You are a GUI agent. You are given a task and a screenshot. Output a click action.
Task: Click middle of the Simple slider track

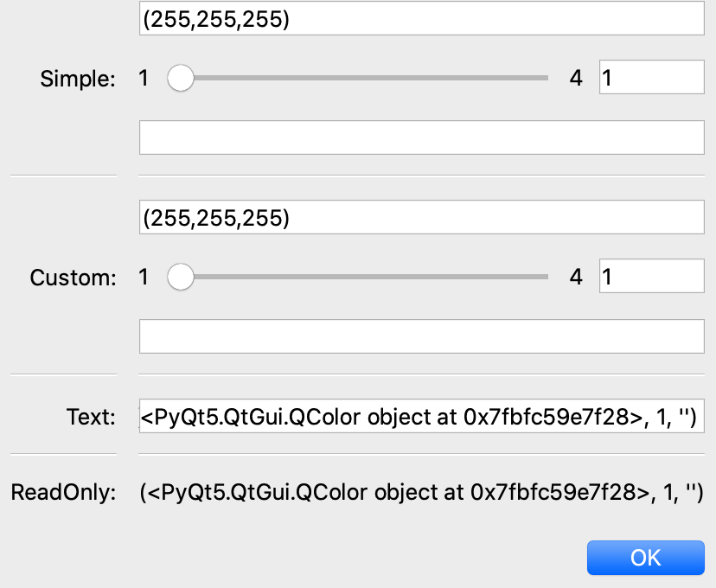363,79
